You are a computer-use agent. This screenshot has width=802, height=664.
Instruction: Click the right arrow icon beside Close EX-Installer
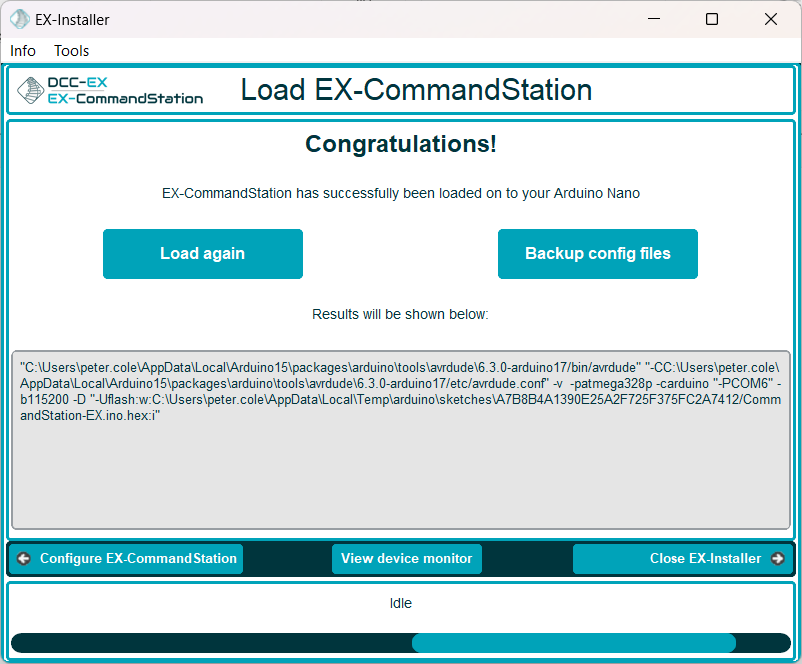(x=777, y=559)
